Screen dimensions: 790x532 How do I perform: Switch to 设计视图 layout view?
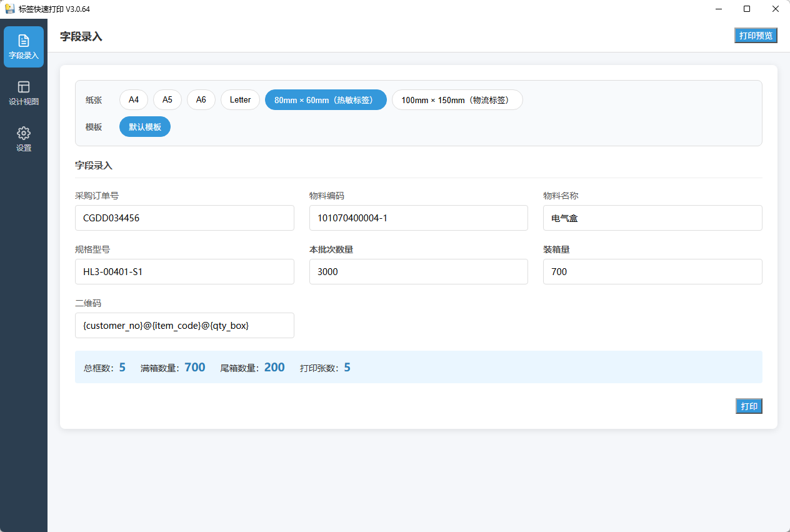24,93
